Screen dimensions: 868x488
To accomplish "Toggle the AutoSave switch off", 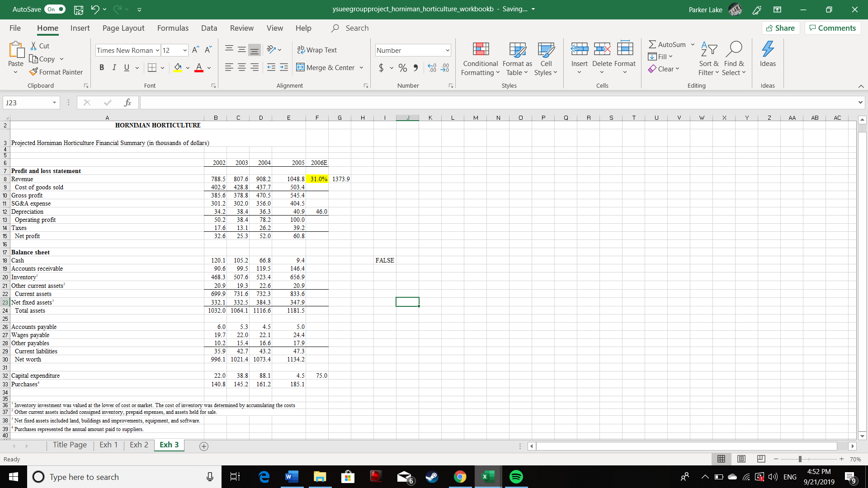I will 56,9.
